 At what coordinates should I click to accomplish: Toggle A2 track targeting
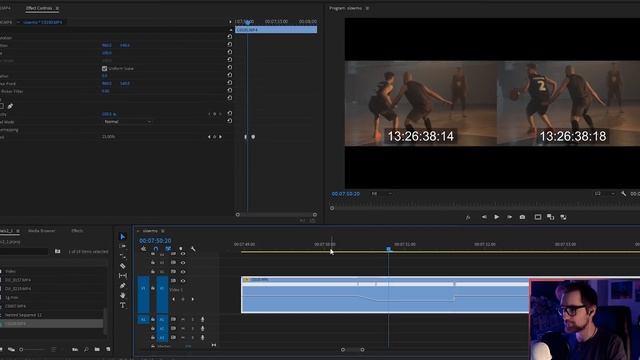(x=162, y=329)
